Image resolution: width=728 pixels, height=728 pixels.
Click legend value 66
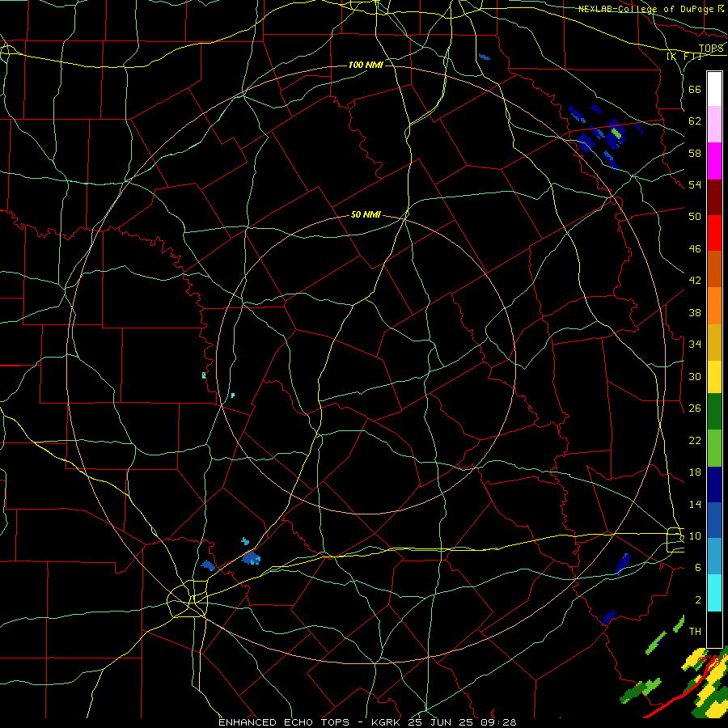pyautogui.click(x=695, y=90)
